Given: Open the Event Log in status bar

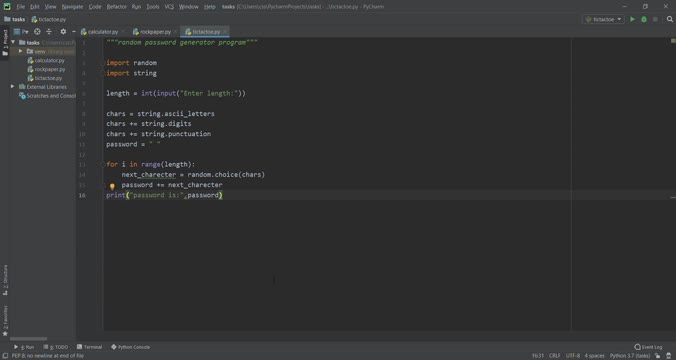Looking at the screenshot, I should [x=648, y=347].
